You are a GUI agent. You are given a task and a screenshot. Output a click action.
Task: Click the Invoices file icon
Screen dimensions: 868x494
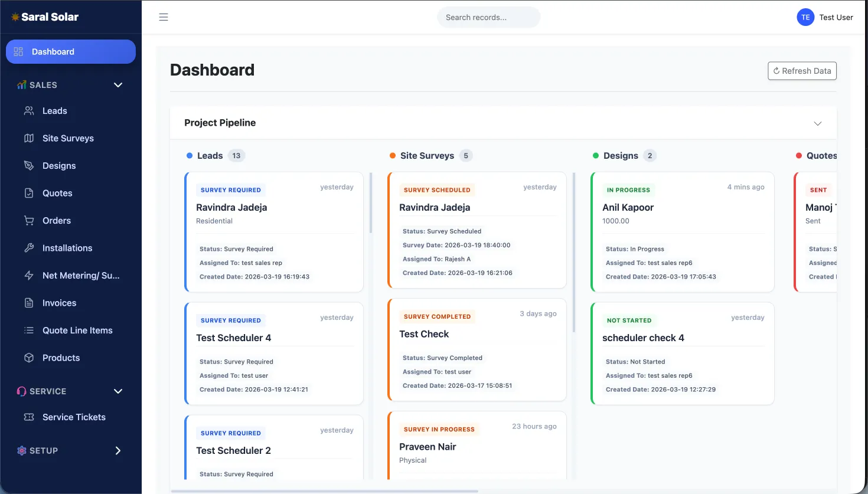point(29,303)
